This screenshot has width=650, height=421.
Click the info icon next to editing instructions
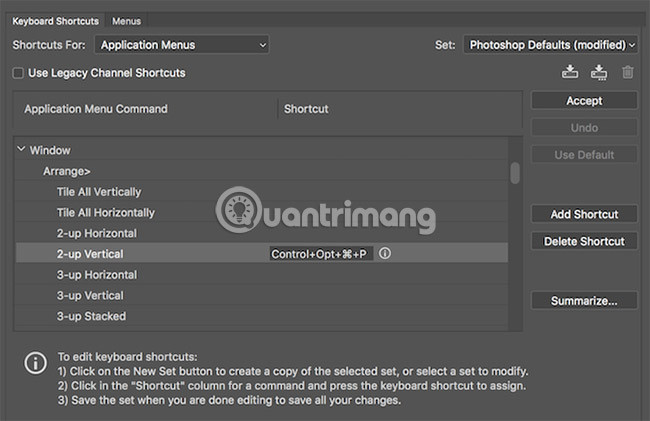32,361
